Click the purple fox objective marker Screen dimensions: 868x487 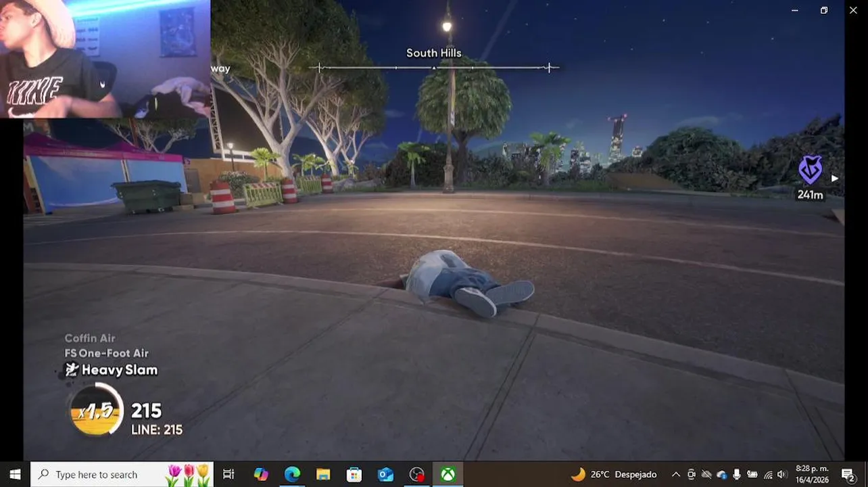(810, 170)
